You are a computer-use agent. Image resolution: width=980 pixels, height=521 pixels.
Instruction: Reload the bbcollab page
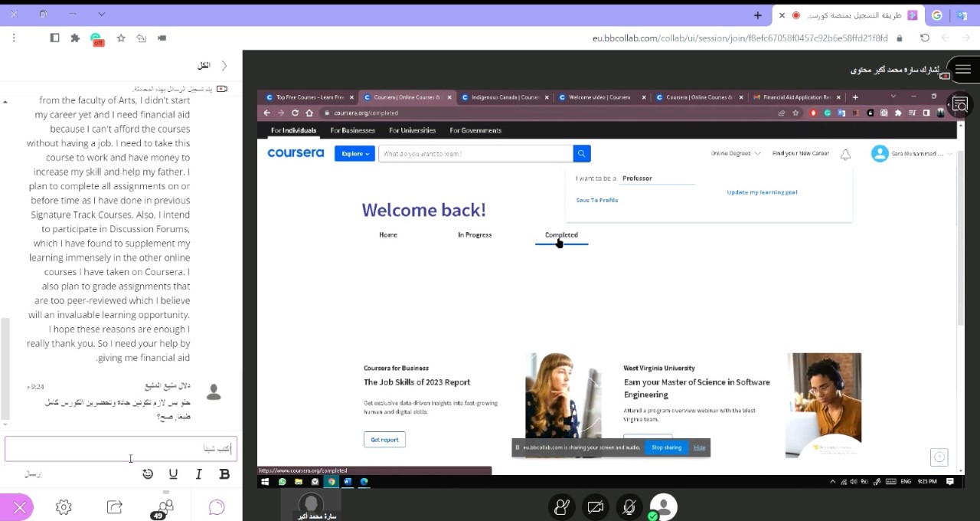click(924, 38)
